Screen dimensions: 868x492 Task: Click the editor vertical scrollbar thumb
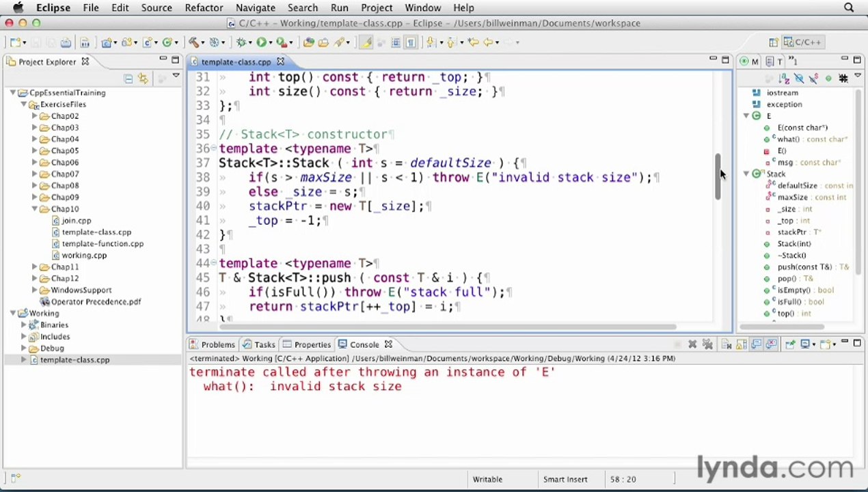718,176
